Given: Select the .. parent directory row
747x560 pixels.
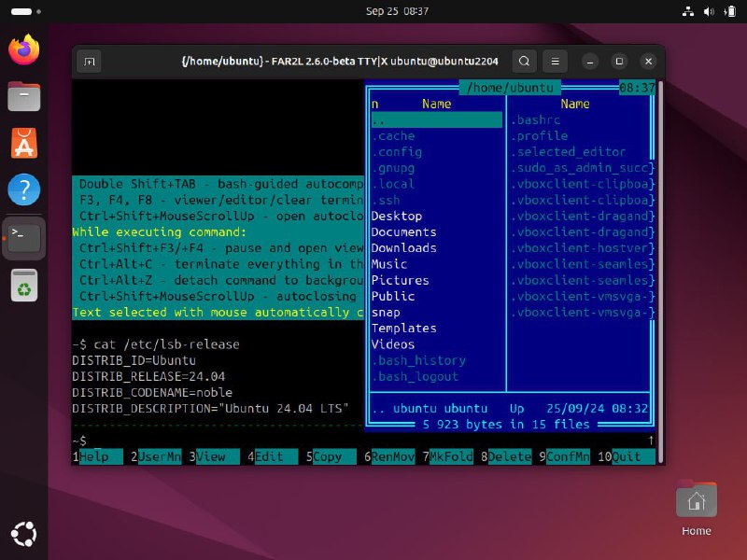Looking at the screenshot, I should [x=436, y=120].
